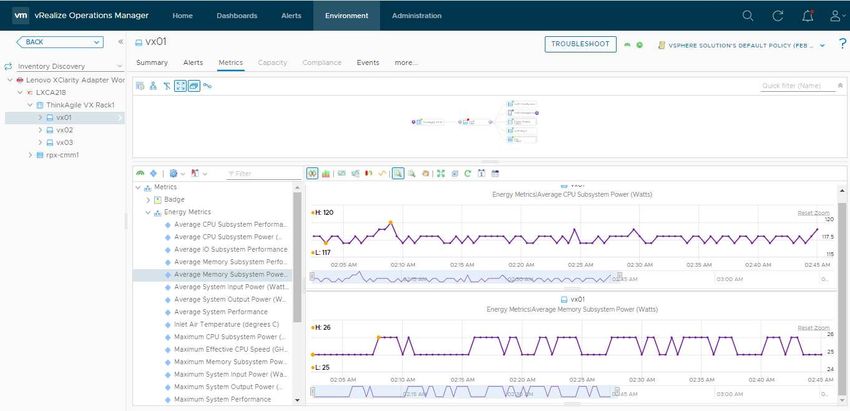Open the notifications bell icon
The image size is (850, 411).
pyautogui.click(x=808, y=16)
